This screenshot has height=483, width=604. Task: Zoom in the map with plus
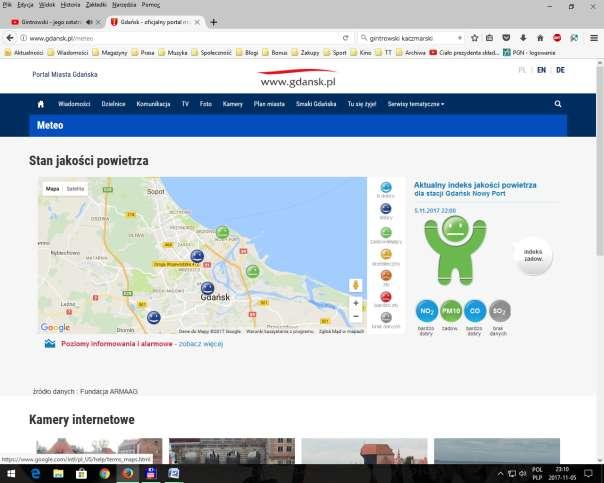[x=356, y=303]
